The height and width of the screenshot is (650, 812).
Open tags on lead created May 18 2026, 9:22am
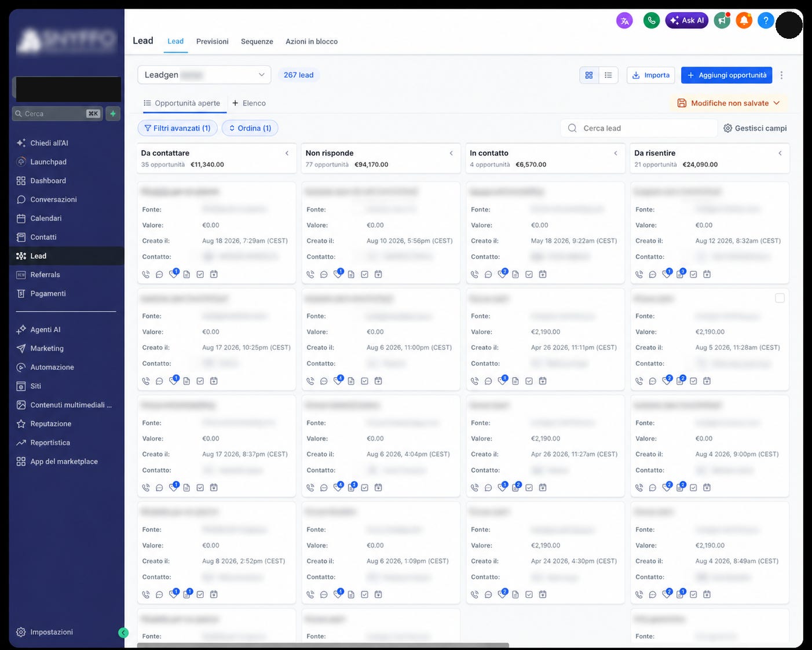tap(502, 274)
